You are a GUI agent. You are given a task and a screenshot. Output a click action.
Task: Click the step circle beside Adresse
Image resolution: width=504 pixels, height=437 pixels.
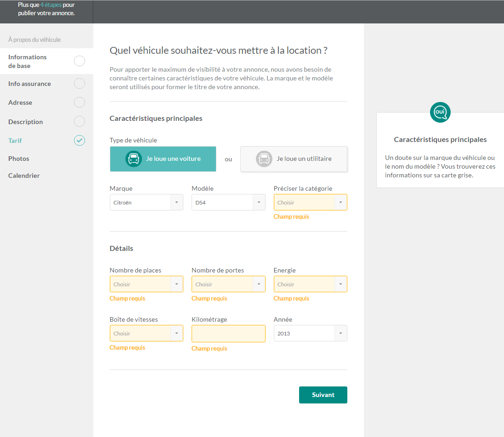click(x=79, y=102)
